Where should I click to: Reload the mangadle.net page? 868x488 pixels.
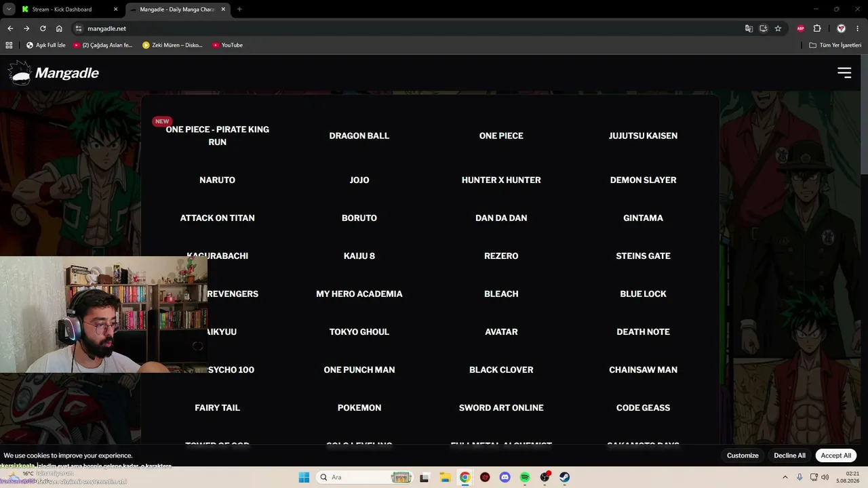tap(43, 28)
